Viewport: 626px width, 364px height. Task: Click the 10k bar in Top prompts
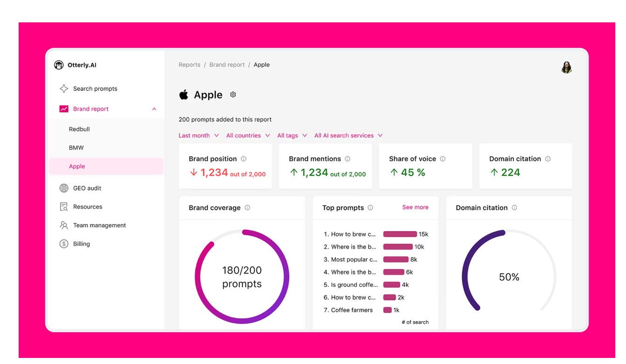click(x=398, y=247)
